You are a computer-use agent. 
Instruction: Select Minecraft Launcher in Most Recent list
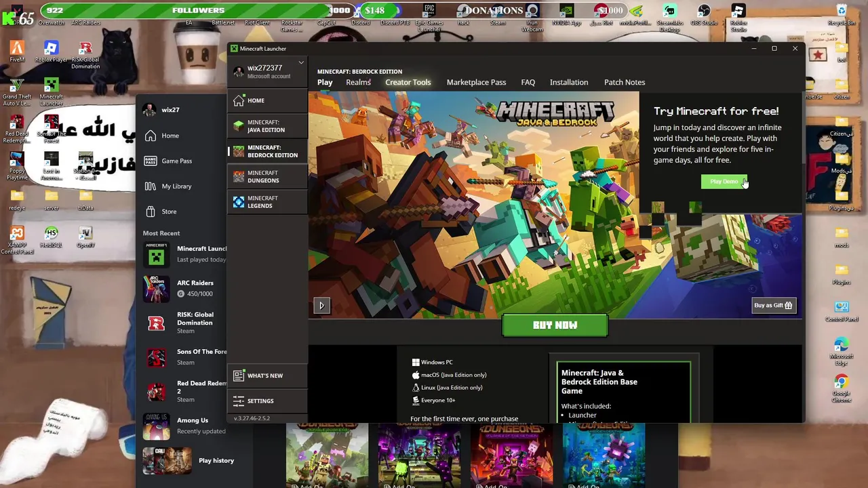coord(184,254)
